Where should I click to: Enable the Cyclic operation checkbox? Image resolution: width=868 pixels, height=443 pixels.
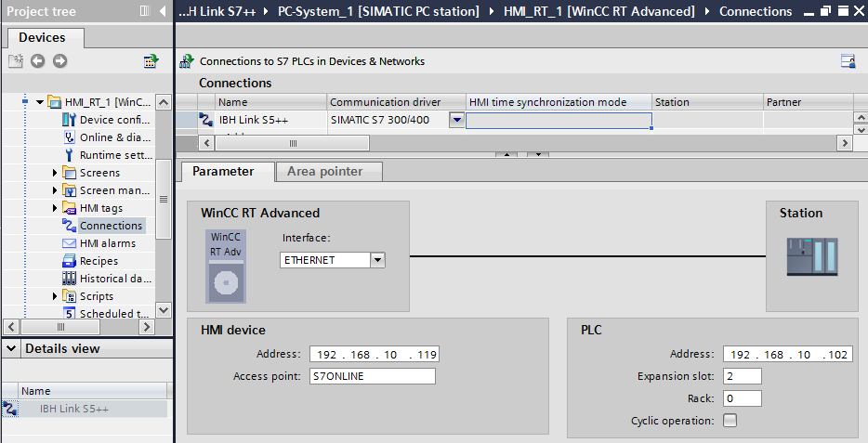click(x=730, y=421)
